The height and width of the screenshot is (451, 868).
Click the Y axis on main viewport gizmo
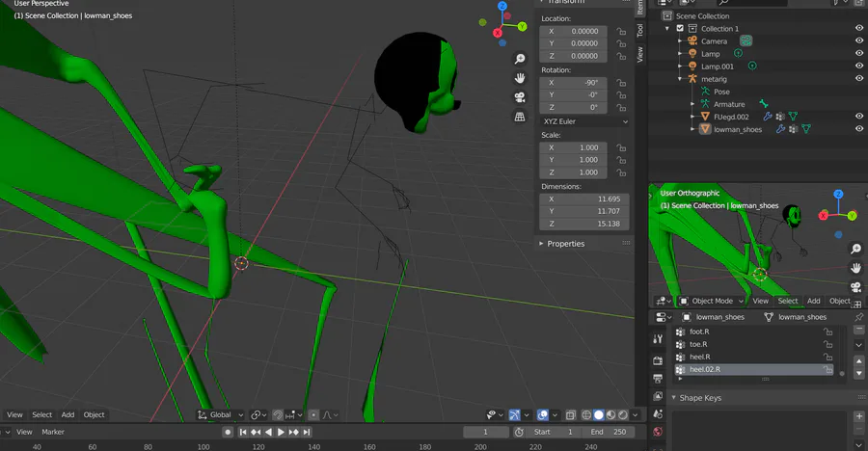pyautogui.click(x=522, y=27)
